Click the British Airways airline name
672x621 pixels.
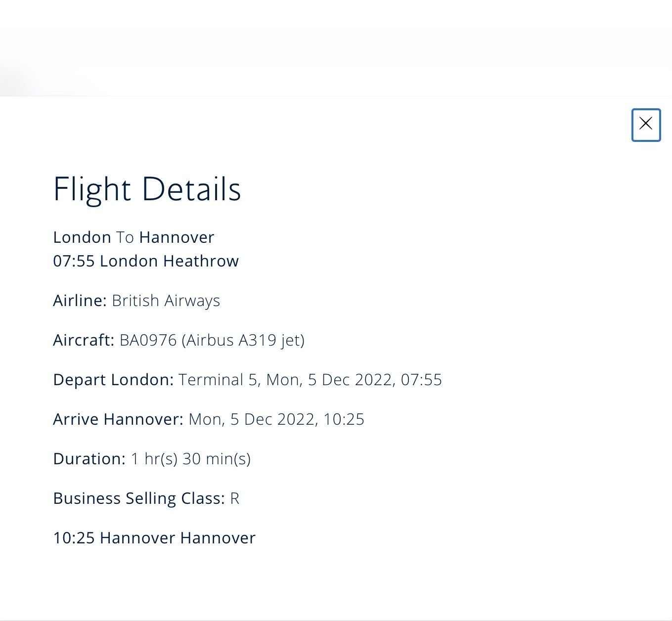coord(166,300)
